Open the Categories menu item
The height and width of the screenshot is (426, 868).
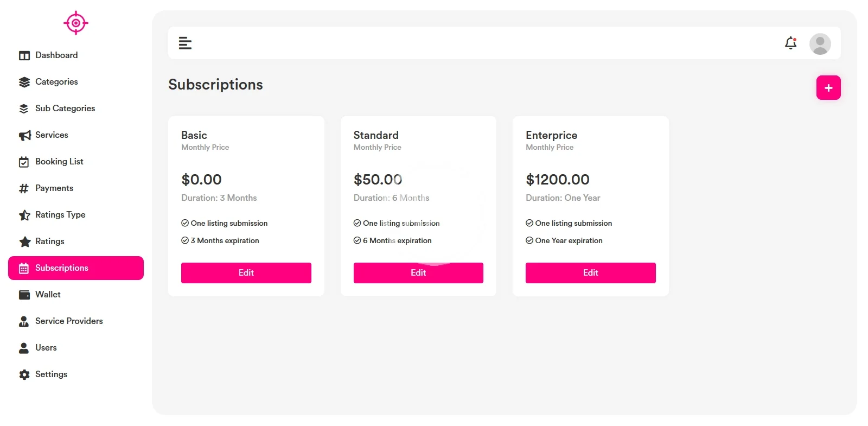click(x=56, y=82)
